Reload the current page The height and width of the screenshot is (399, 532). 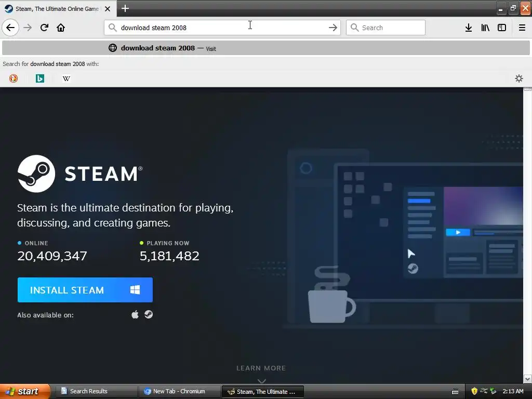[44, 28]
